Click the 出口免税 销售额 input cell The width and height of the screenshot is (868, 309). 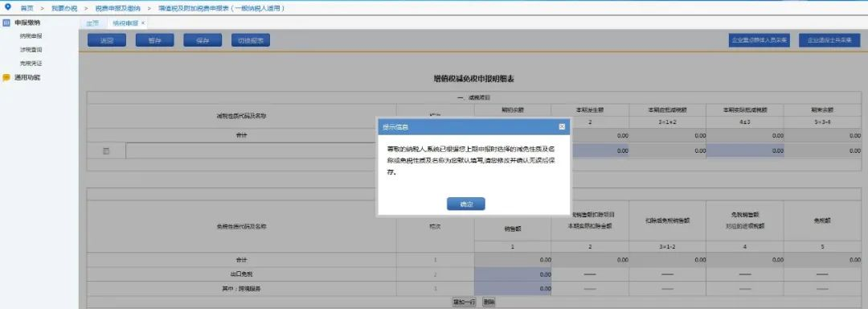tap(513, 274)
